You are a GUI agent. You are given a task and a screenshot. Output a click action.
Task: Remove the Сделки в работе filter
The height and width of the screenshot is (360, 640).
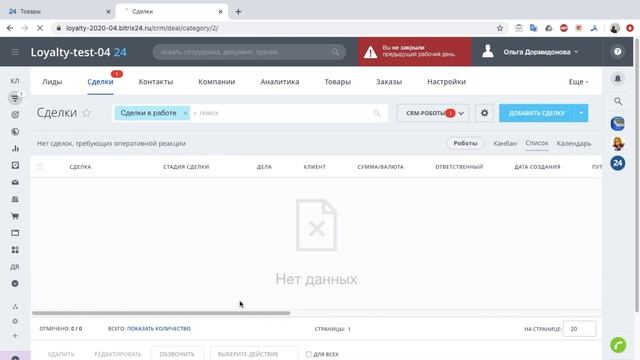[x=185, y=113]
